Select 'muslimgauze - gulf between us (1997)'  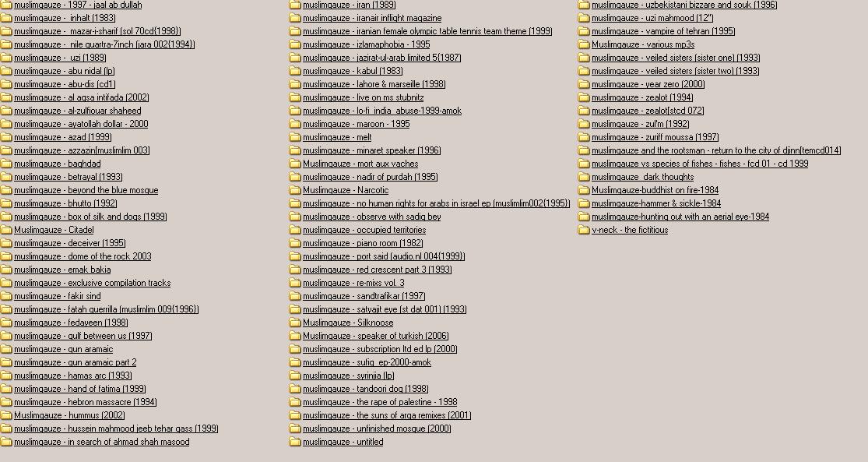[x=83, y=336]
